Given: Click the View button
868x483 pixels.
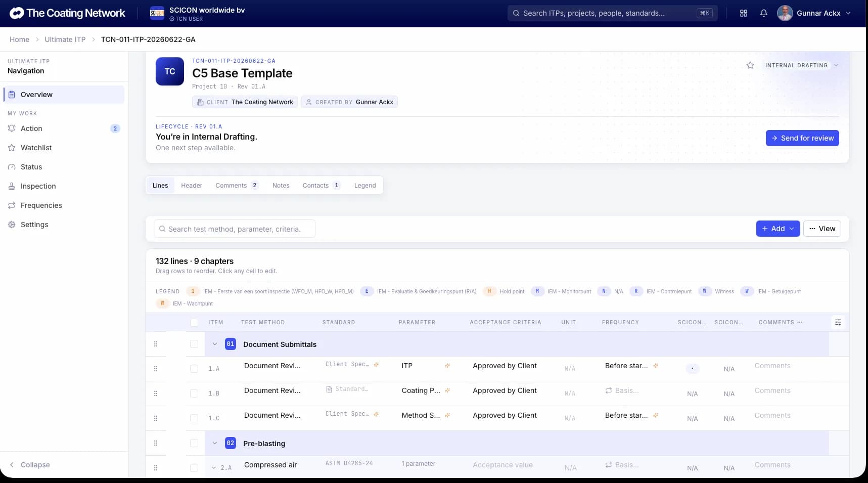Looking at the screenshot, I should [x=822, y=229].
